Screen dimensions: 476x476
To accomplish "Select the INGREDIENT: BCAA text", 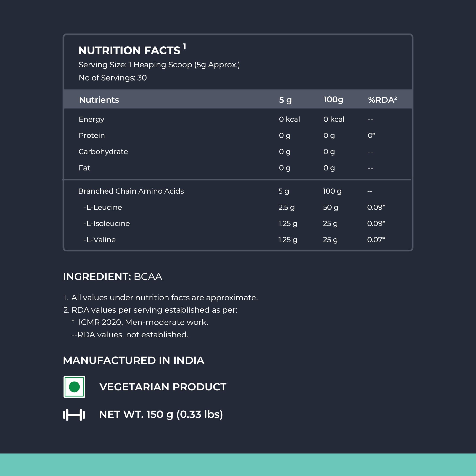I will (112, 276).
